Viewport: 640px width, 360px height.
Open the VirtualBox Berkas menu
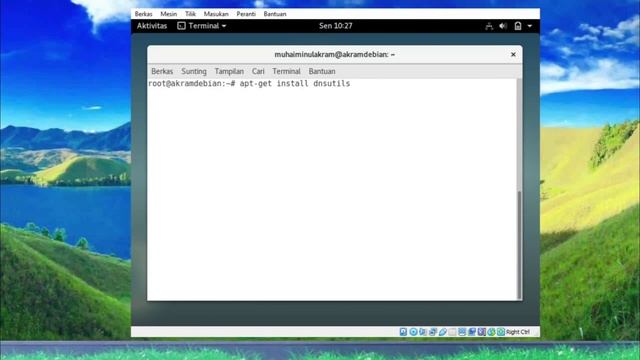[x=143, y=14]
